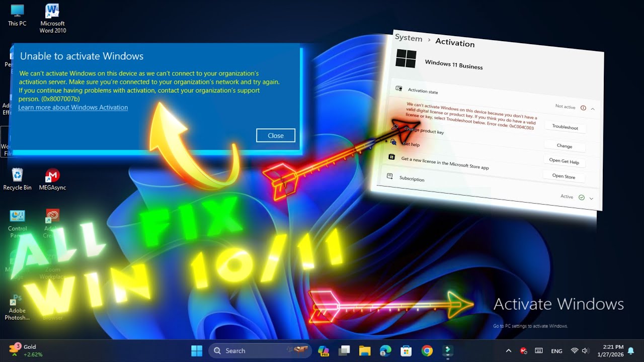Open the notification bell in system tray
This screenshot has height=362, width=644.
(630, 350)
